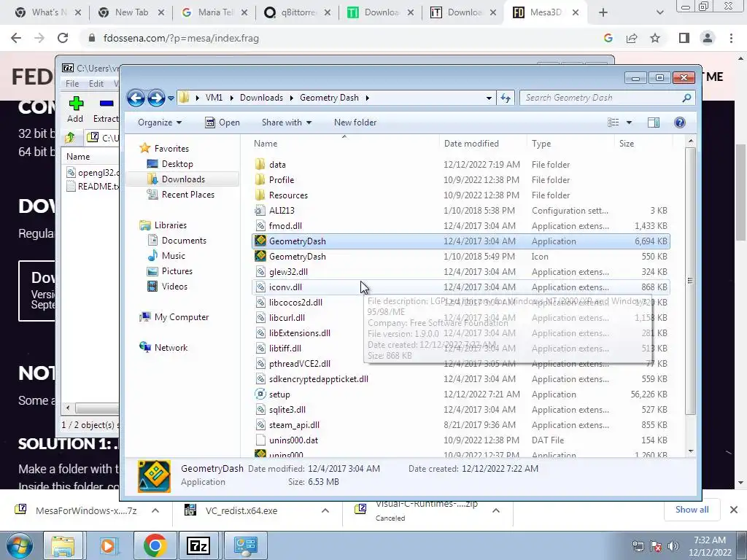Select the GeometryDash application file

(461, 241)
